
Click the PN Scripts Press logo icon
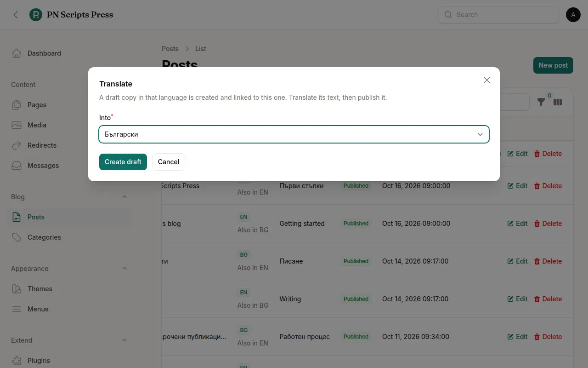(x=36, y=15)
